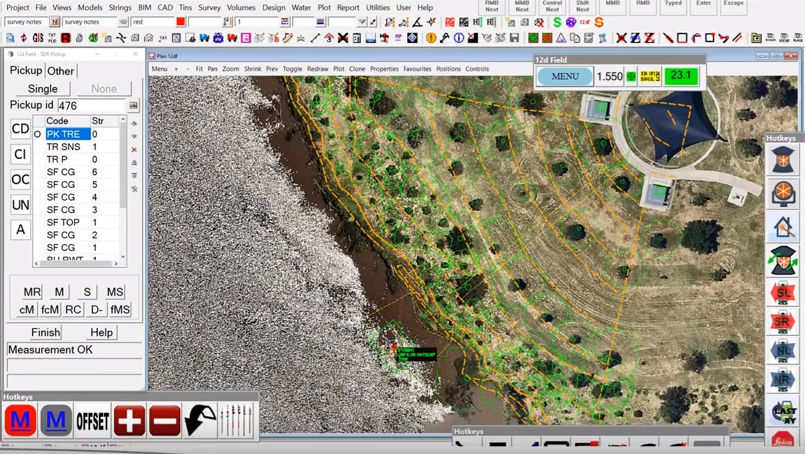Click the house hotkey icon in sidebar
The width and height of the screenshot is (805, 454).
pyautogui.click(x=783, y=227)
